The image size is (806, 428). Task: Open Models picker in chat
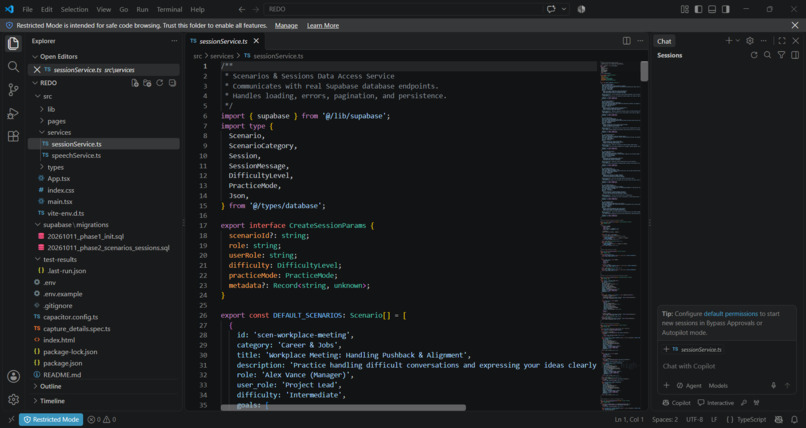(x=718, y=385)
